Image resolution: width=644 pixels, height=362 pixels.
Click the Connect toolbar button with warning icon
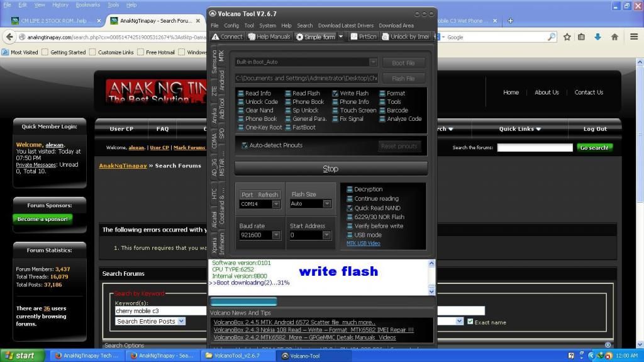tap(226, 37)
